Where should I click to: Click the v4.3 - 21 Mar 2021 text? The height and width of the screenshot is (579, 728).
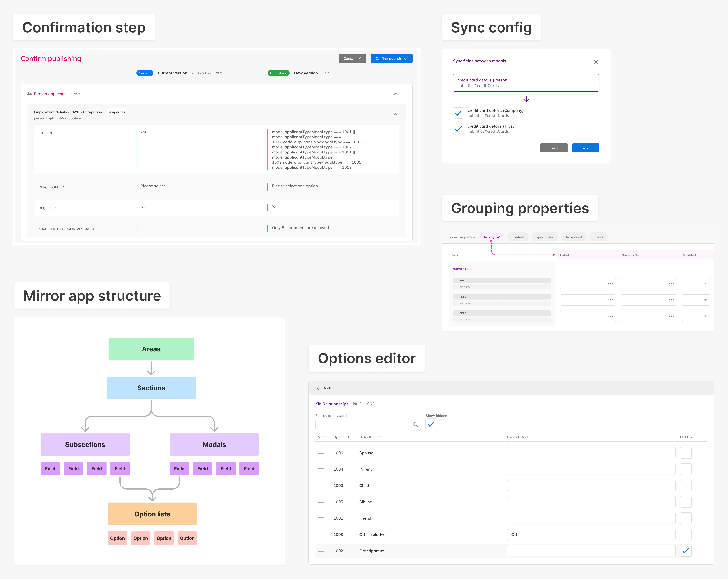click(x=207, y=73)
